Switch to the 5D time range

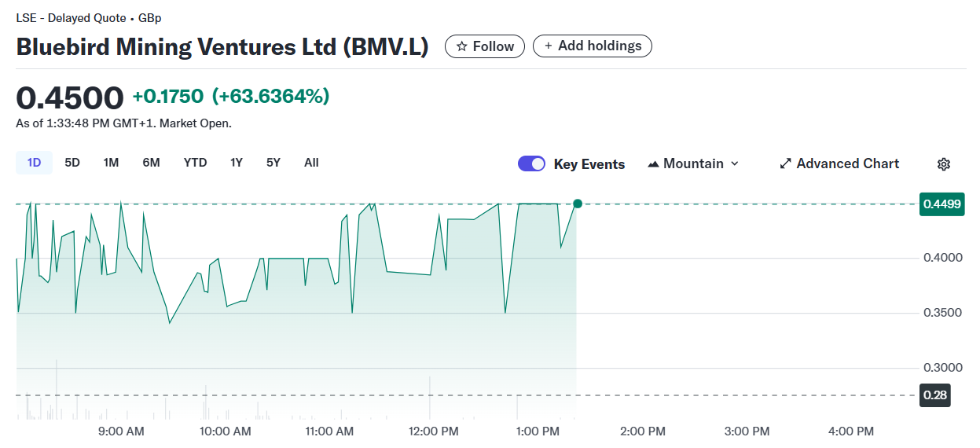pos(72,163)
